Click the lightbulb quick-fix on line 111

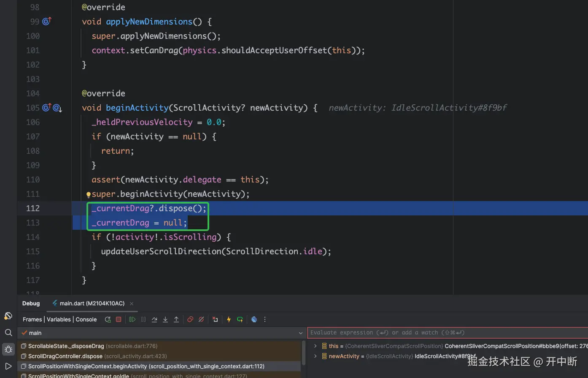pyautogui.click(x=89, y=195)
